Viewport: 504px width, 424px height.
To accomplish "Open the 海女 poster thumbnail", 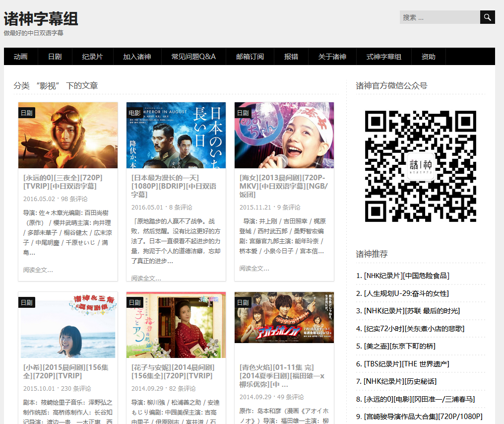I will [x=284, y=135].
